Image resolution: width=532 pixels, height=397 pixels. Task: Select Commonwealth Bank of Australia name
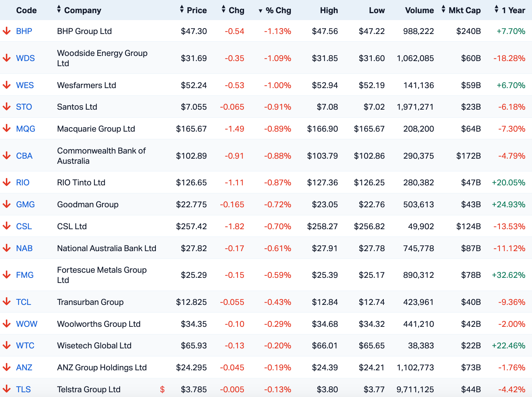[101, 156]
